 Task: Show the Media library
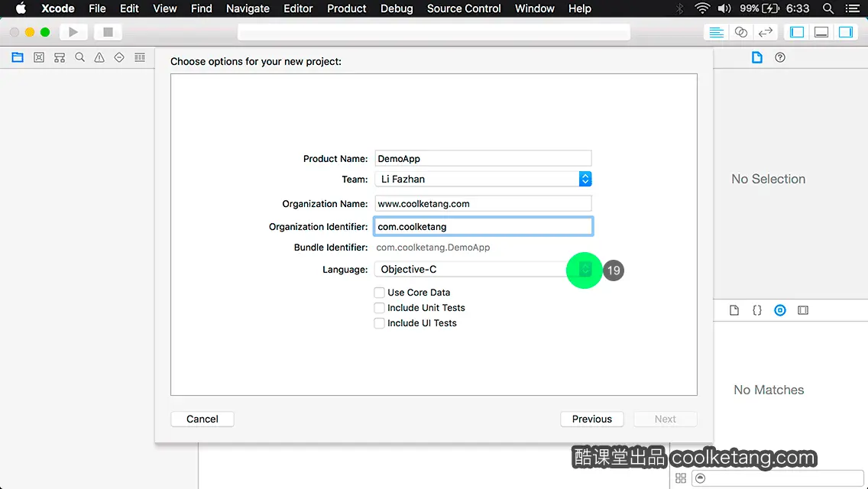(803, 310)
